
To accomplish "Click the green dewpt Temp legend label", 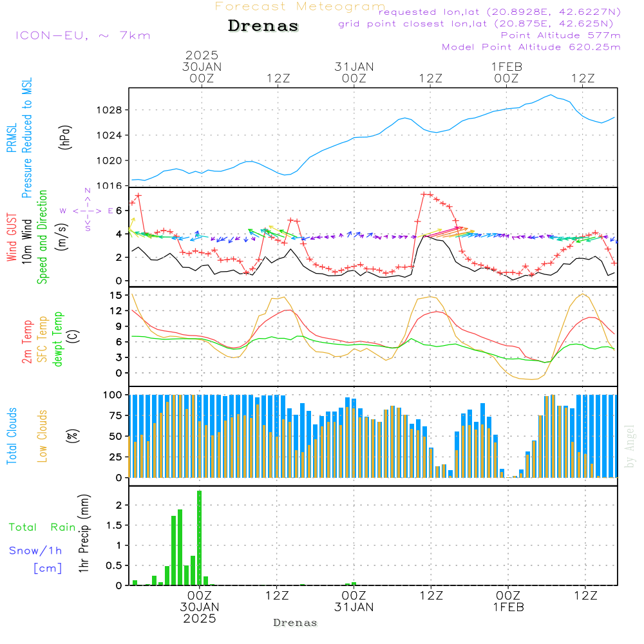I will pos(58,338).
